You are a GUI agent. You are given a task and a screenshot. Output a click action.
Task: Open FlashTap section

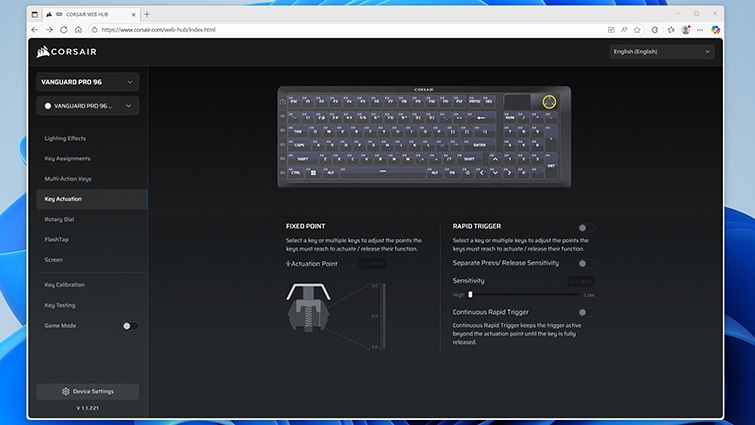pos(56,239)
